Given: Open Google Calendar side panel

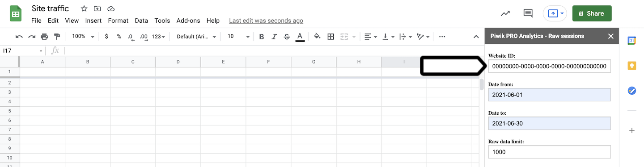Looking at the screenshot, I should click(632, 41).
